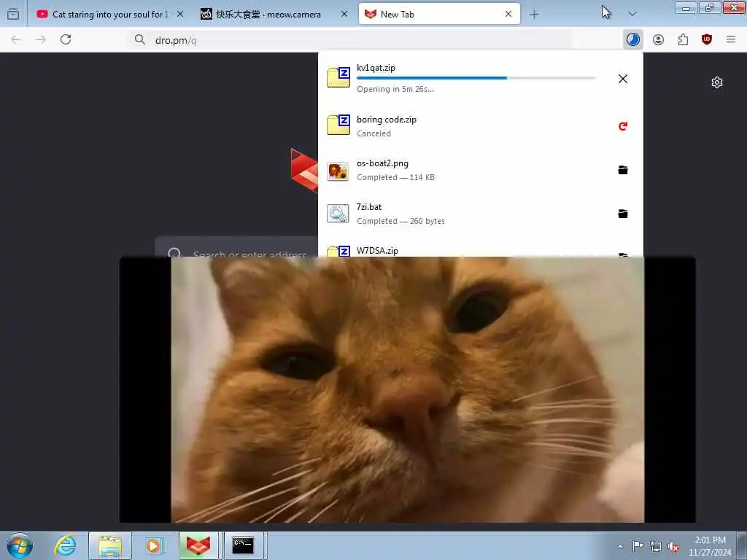Cancel the kv1qat.zip download
Screen dimensions: 747x560
click(x=623, y=79)
